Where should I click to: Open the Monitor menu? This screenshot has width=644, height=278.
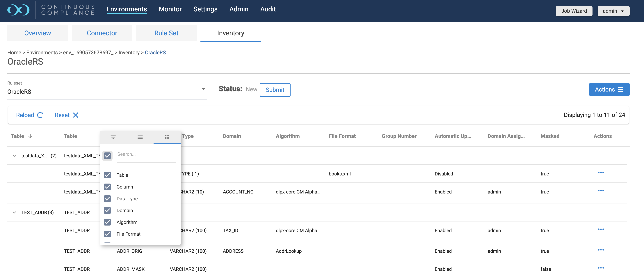pyautogui.click(x=170, y=9)
